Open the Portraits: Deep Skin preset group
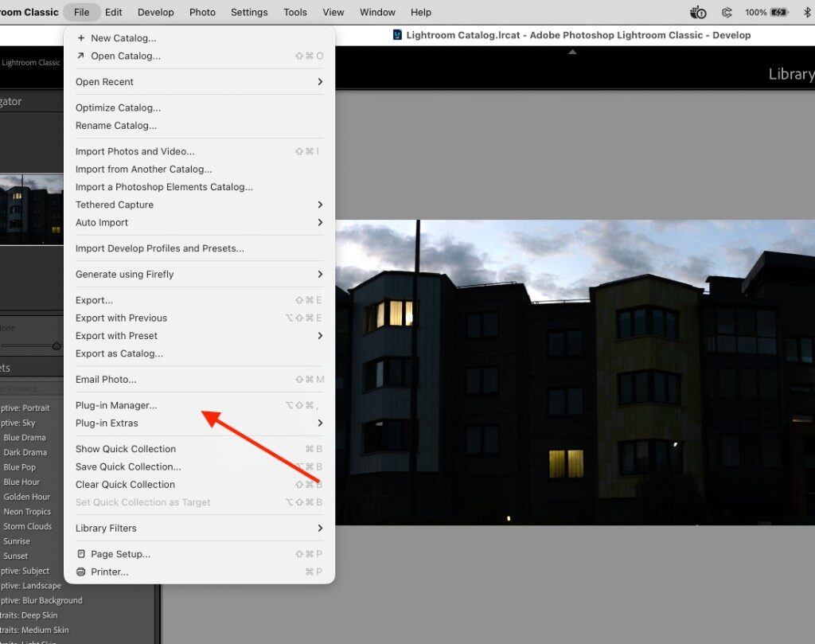The height and width of the screenshot is (644, 815). [x=29, y=615]
